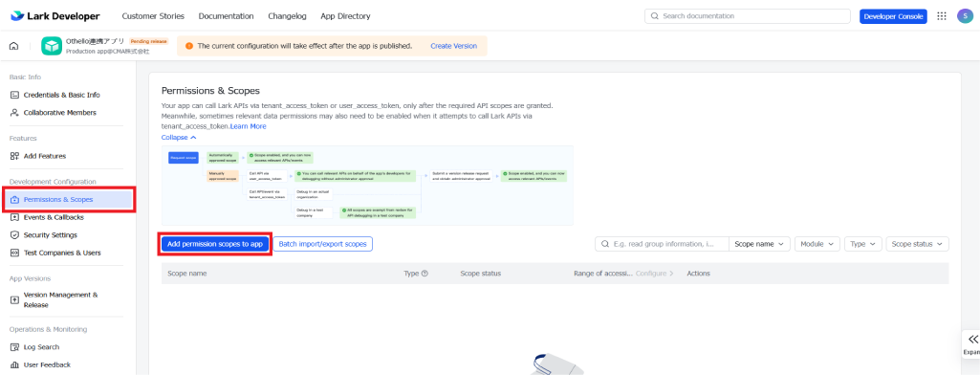
Task: Click the Type column help icon
Action: click(x=425, y=274)
